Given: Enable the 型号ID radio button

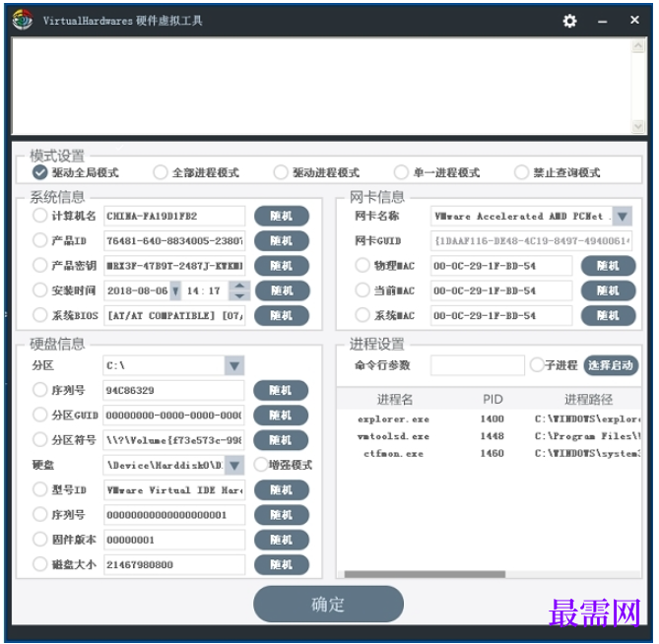Looking at the screenshot, I should coord(40,489).
